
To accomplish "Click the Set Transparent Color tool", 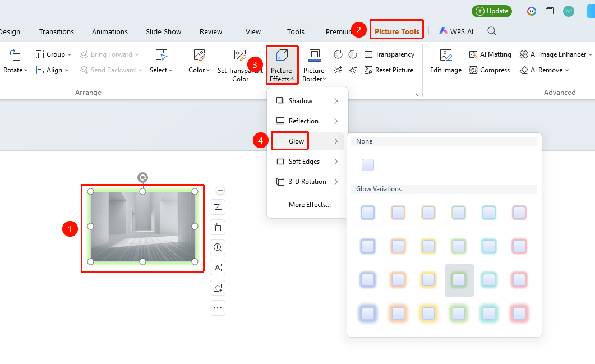I will [240, 65].
